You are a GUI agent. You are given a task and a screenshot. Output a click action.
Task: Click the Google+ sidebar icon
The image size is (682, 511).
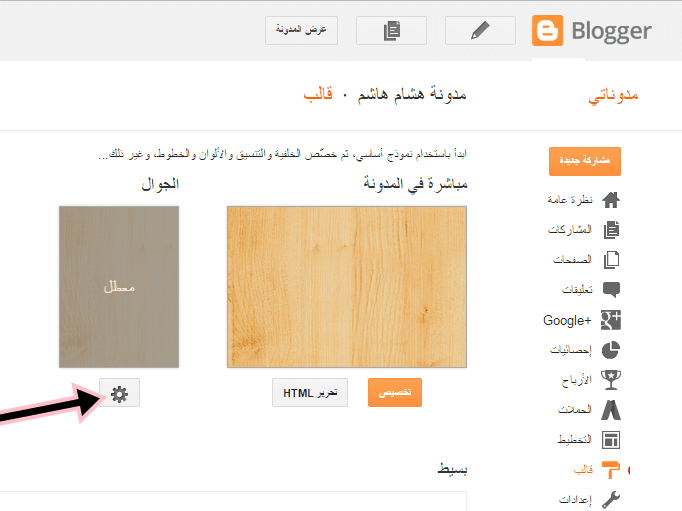click(611, 320)
